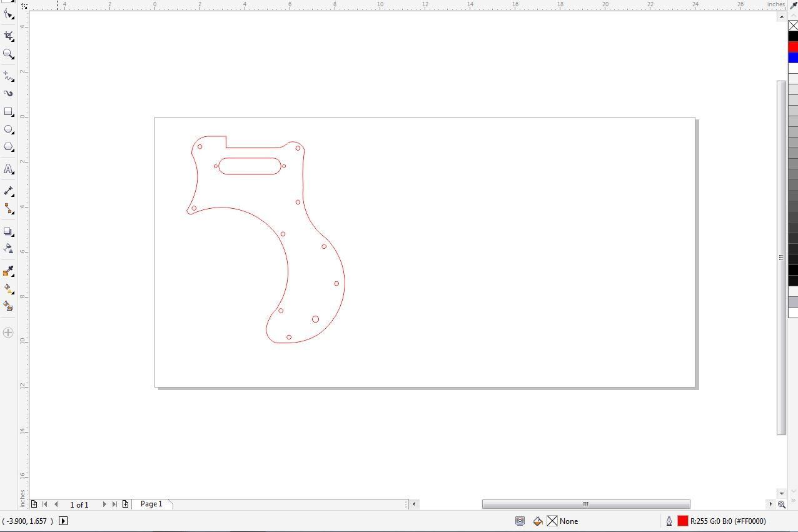Viewport: 798px width, 532px height.
Task: Click the scroll down arrow
Action: point(782,494)
